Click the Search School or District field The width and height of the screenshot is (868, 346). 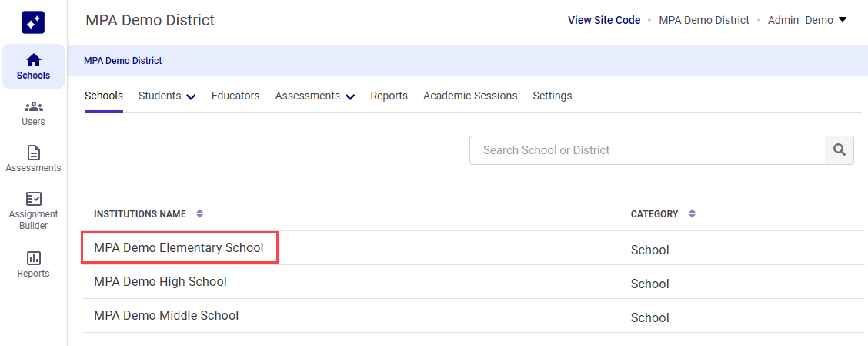click(x=647, y=150)
